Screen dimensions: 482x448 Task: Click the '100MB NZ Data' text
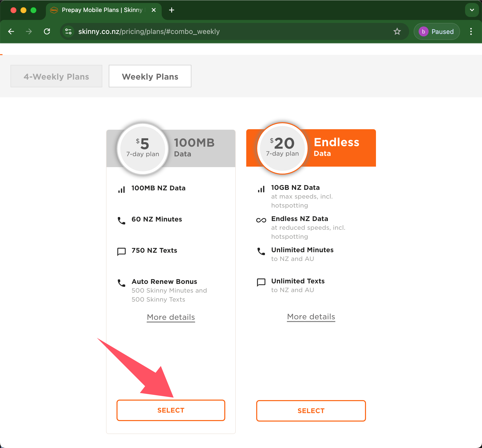158,188
